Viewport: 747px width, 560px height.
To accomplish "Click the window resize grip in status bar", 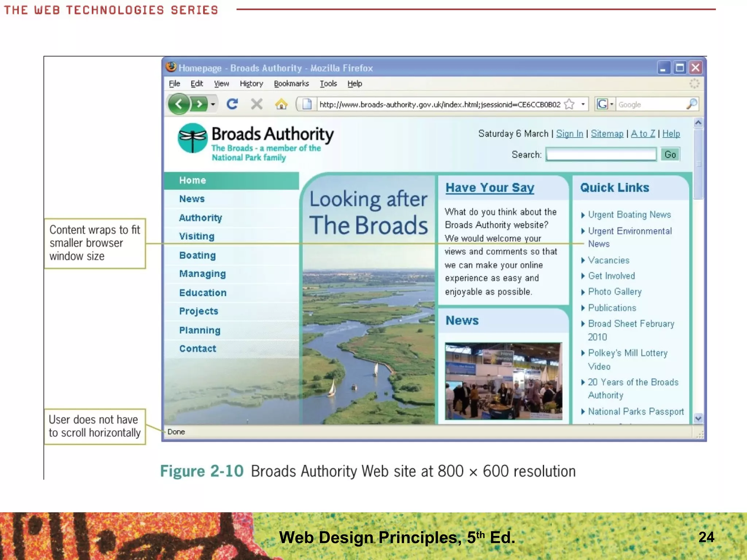I will [x=699, y=434].
